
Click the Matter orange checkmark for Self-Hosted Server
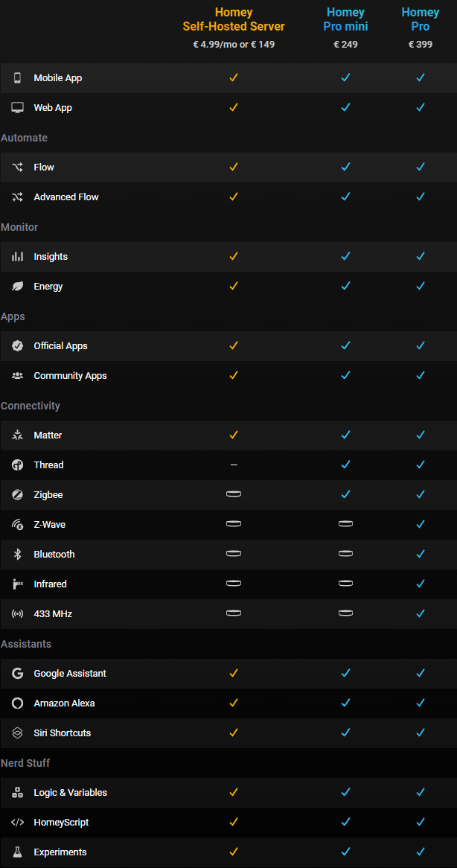coord(234,435)
